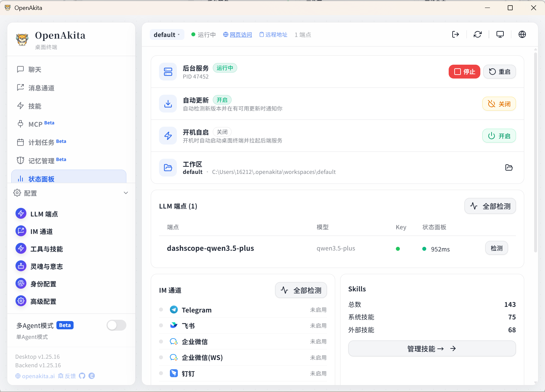Click 检测 for dashscope-qwen3.5-plus
Viewport: 545px width, 392px height.
pos(497,248)
